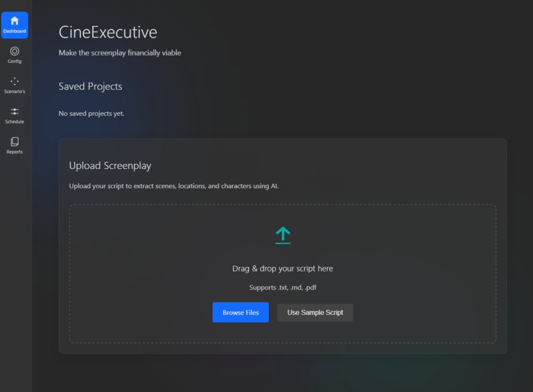Click the 'Upload your script to extract scenes' description
The height and width of the screenshot is (392, 533).
pyautogui.click(x=174, y=186)
